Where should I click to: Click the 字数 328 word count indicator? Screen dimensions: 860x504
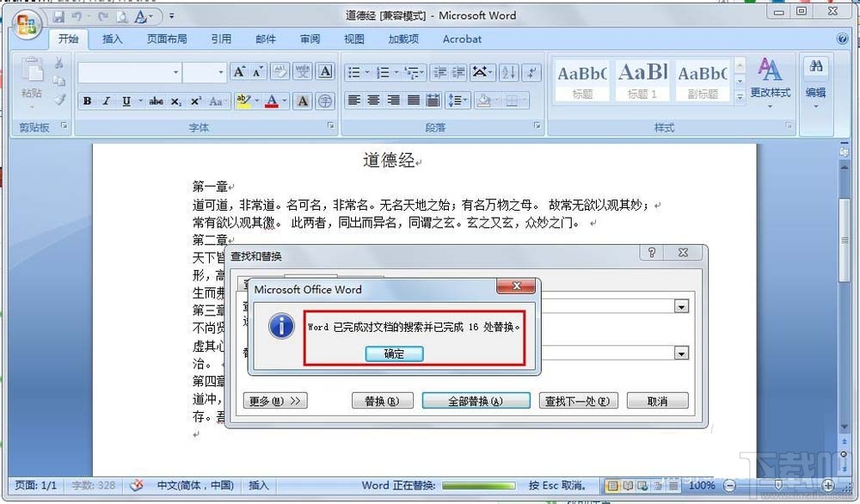[93, 486]
